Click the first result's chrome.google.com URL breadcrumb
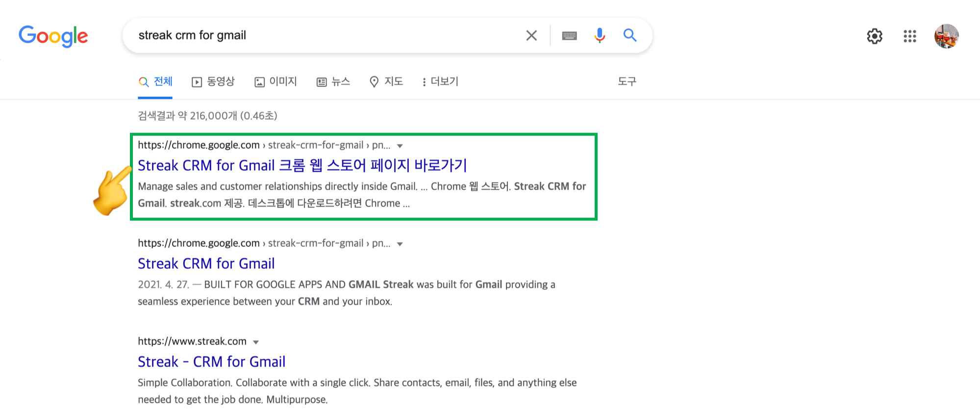Image resolution: width=980 pixels, height=420 pixels. pyautogui.click(x=264, y=145)
